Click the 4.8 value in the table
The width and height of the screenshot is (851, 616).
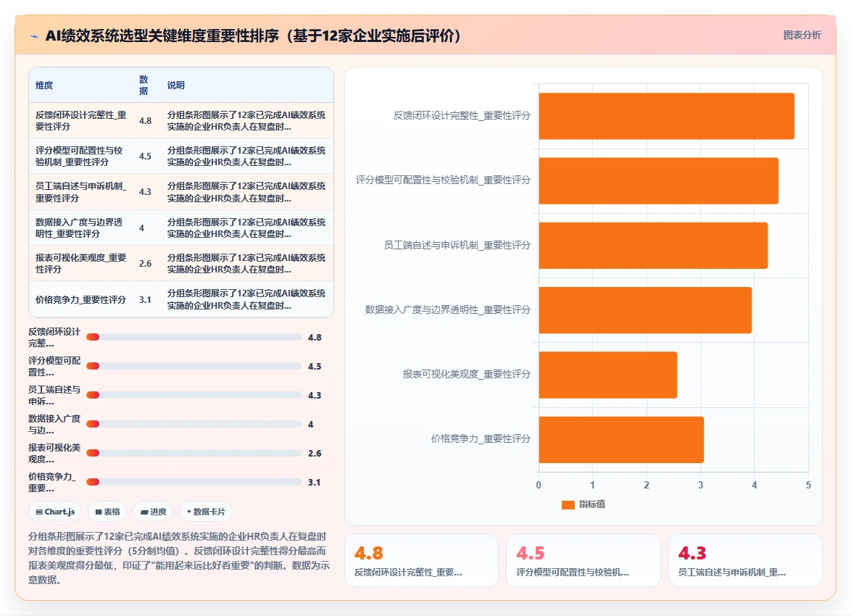coord(145,120)
